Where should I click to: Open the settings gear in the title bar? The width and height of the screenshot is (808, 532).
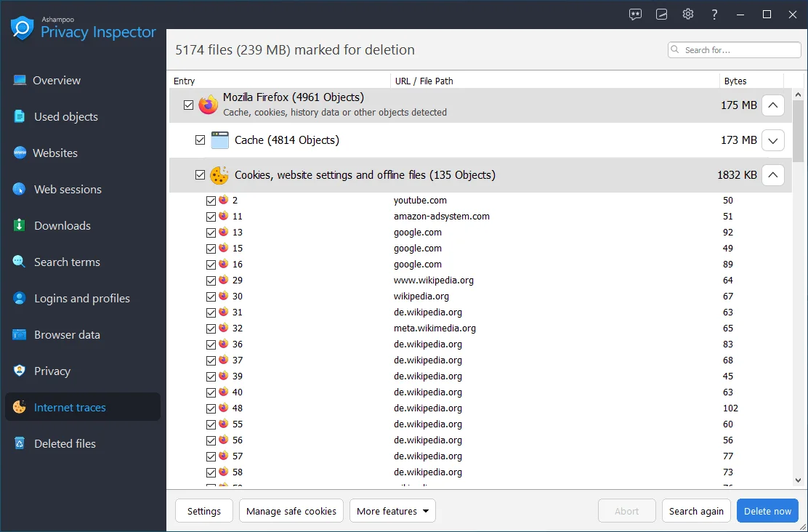(x=687, y=14)
